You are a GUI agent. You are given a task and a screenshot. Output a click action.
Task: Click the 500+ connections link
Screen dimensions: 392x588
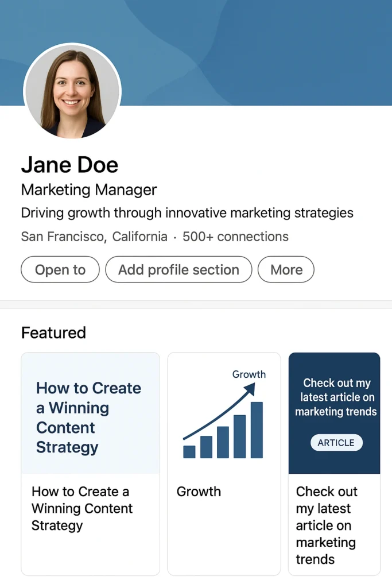235,237
